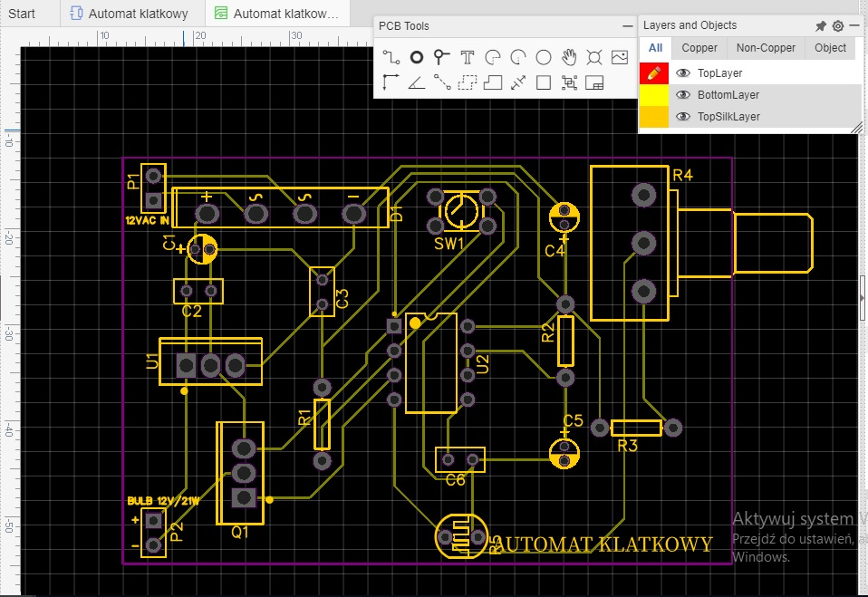Click the yellow BottomLayer color swatch
Image resolution: width=868 pixels, height=597 pixels.
tap(654, 94)
